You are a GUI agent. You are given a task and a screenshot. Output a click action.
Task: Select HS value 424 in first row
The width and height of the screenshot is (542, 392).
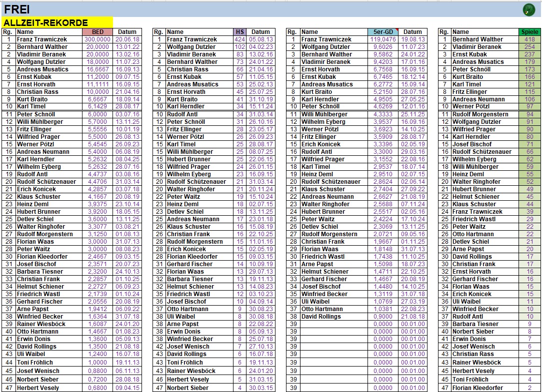pyautogui.click(x=239, y=39)
